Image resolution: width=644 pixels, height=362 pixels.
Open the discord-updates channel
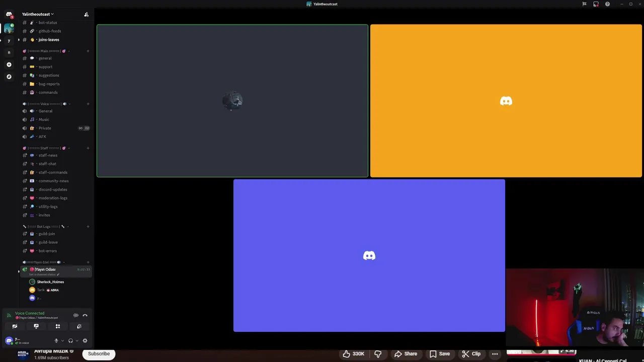(x=56, y=190)
